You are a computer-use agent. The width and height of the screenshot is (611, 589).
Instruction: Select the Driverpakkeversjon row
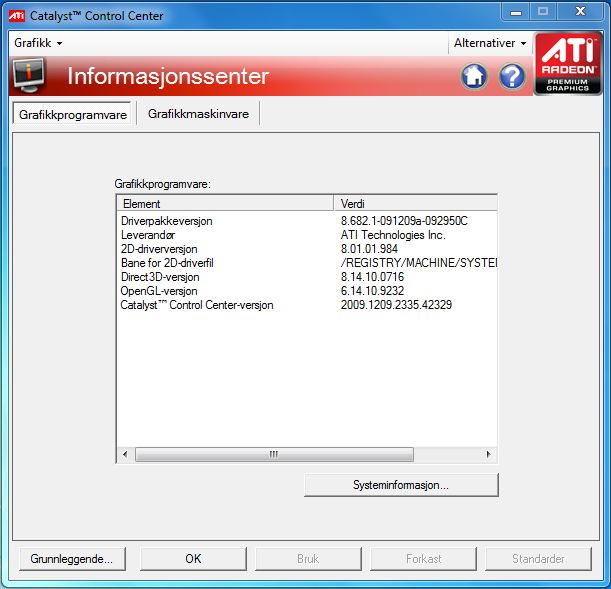click(307, 221)
